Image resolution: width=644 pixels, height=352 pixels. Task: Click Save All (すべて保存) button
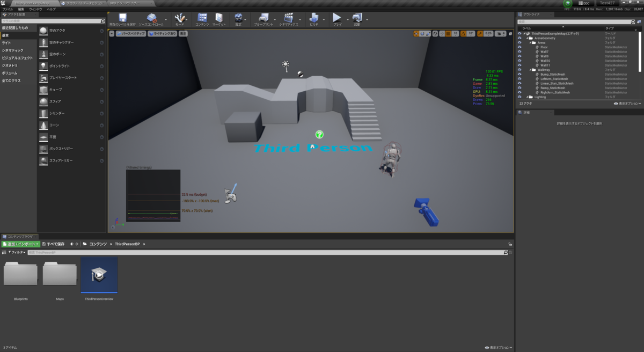point(53,244)
